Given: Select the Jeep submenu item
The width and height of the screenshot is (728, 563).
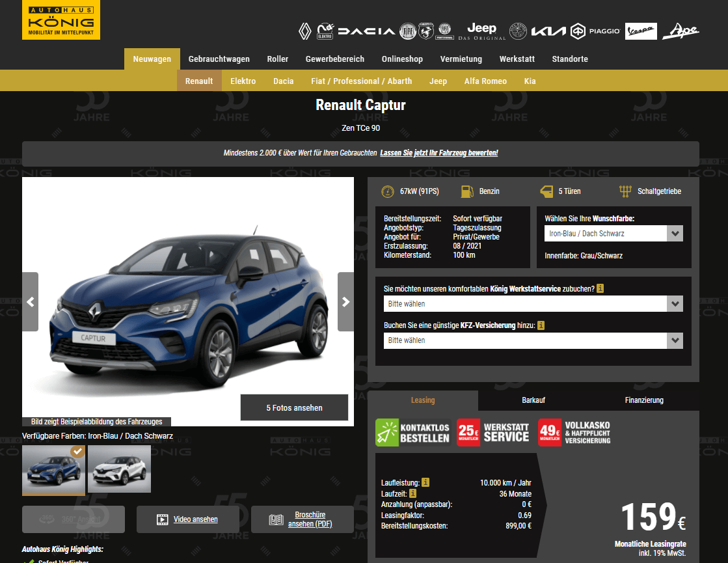Looking at the screenshot, I should [438, 81].
